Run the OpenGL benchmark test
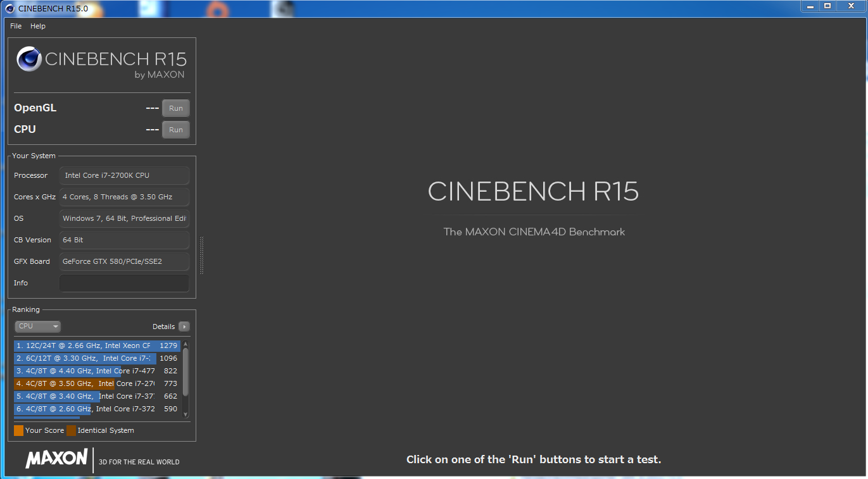868x479 pixels. pos(176,108)
